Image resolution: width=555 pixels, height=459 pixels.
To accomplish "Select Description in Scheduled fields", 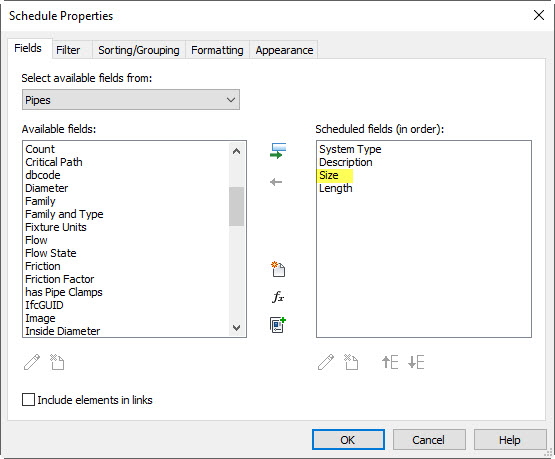I will [x=346, y=162].
